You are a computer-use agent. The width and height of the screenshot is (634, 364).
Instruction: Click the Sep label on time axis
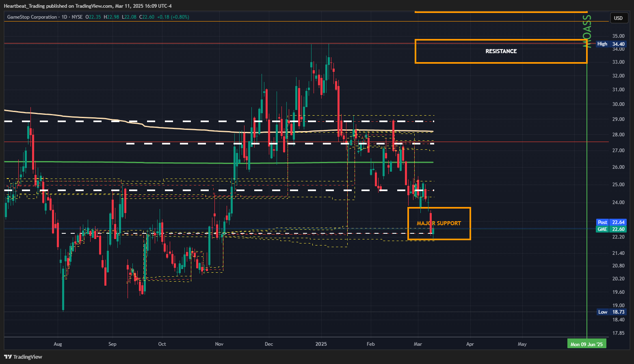[113, 344]
